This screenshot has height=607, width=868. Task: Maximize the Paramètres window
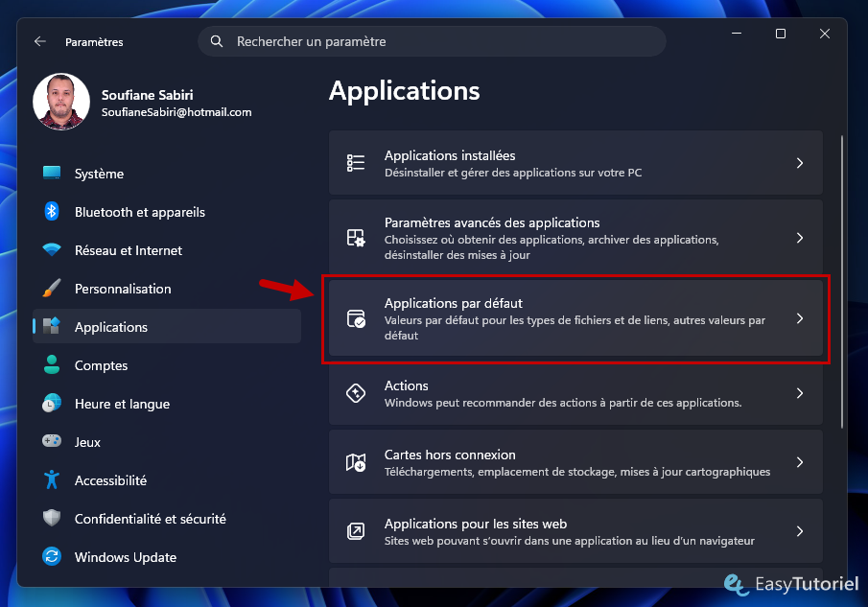click(x=781, y=34)
